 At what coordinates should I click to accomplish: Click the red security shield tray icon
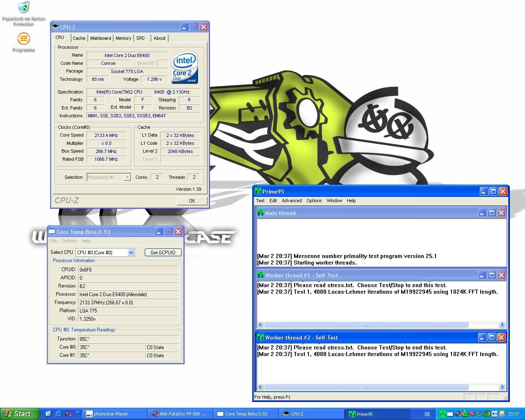[472, 414]
